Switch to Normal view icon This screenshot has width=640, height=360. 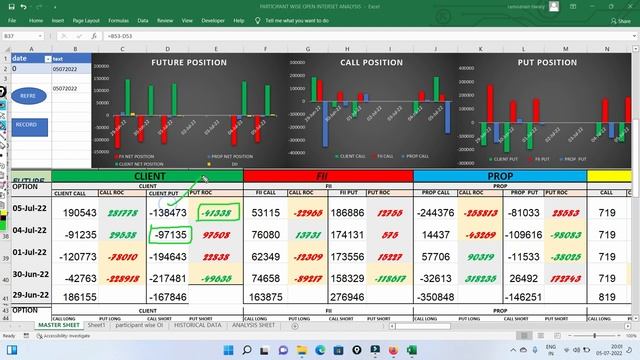pos(524,336)
